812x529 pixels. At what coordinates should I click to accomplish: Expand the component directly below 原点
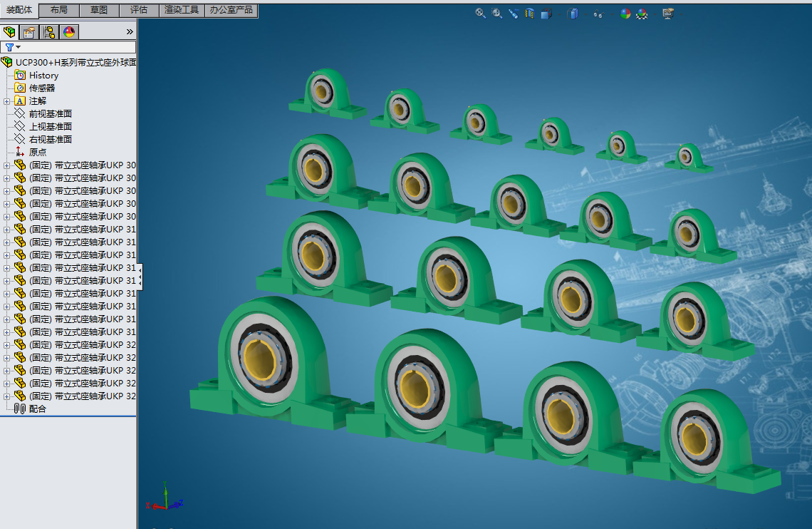click(6, 165)
